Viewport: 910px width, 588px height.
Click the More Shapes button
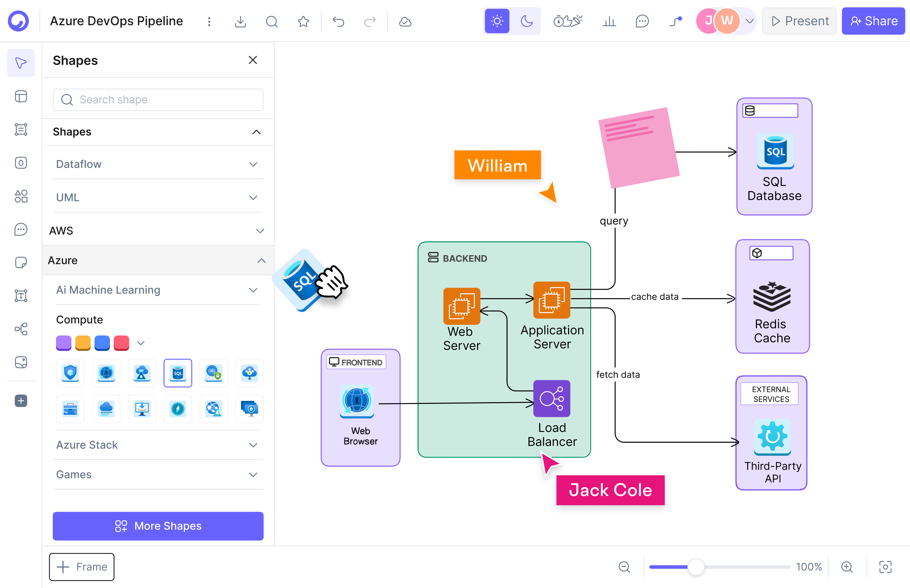(158, 526)
